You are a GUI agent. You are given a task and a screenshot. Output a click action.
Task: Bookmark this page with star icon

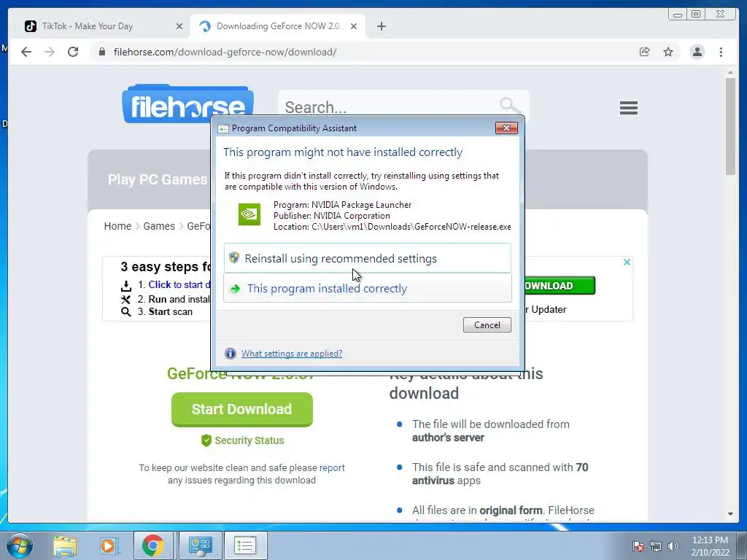(x=668, y=52)
